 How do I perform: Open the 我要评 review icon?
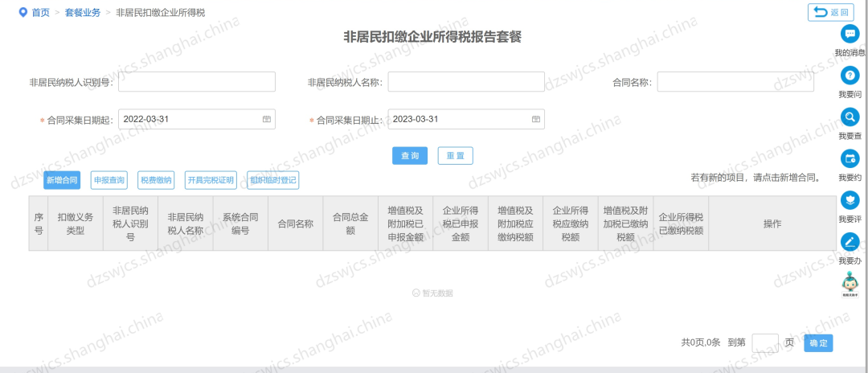pos(850,200)
